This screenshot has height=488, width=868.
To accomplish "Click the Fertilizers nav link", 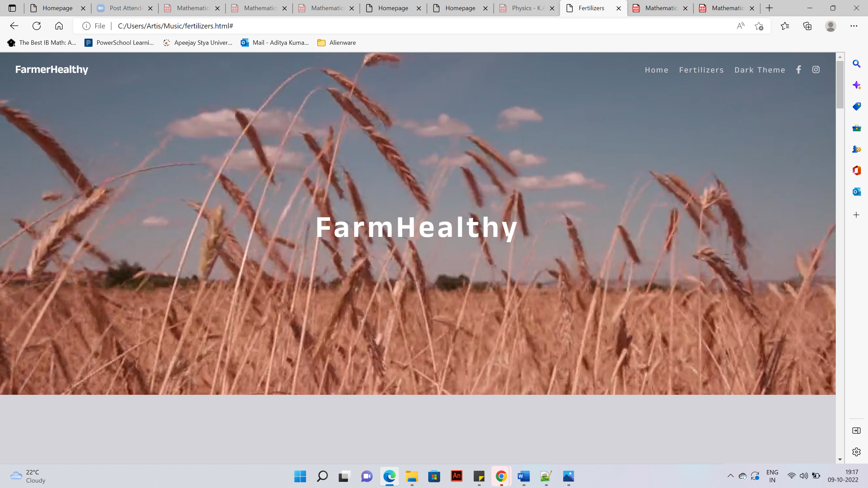I will click(701, 70).
